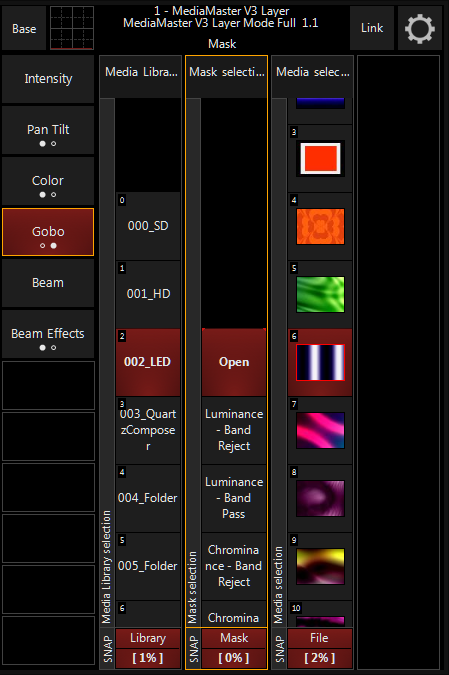The width and height of the screenshot is (449, 675).
Task: Pick the green waves media thumbnail 5
Action: coord(320,294)
